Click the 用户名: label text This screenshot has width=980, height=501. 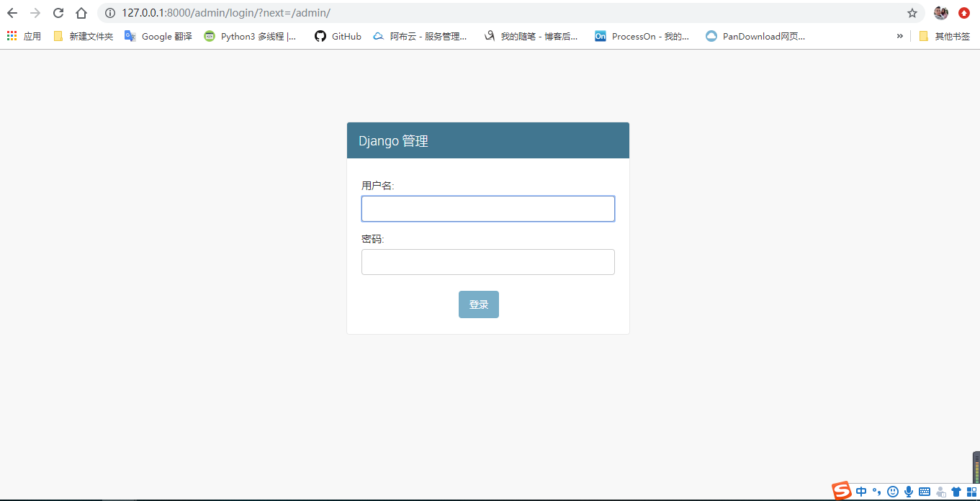(x=378, y=186)
